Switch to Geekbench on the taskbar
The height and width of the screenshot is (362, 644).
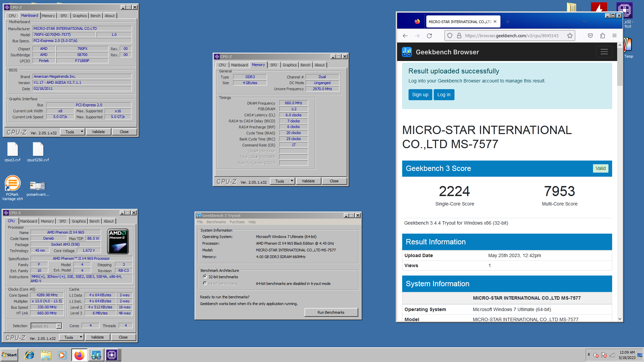(x=96, y=355)
